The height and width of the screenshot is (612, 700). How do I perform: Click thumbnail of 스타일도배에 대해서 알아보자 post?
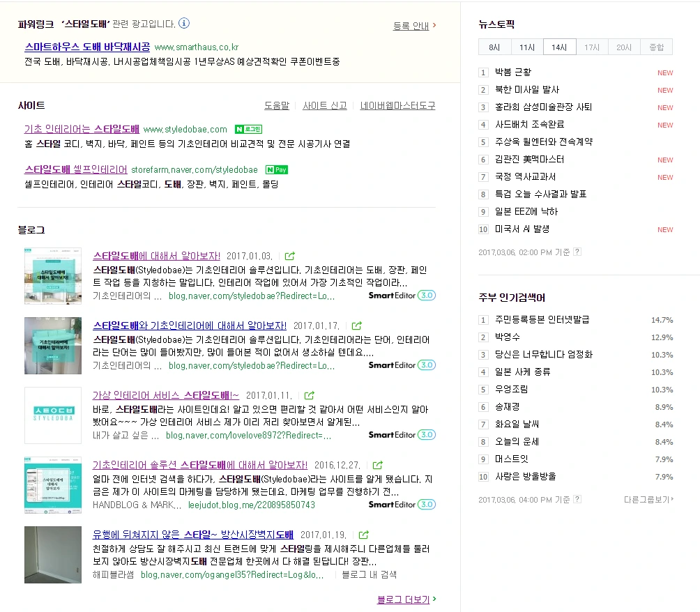(53, 276)
